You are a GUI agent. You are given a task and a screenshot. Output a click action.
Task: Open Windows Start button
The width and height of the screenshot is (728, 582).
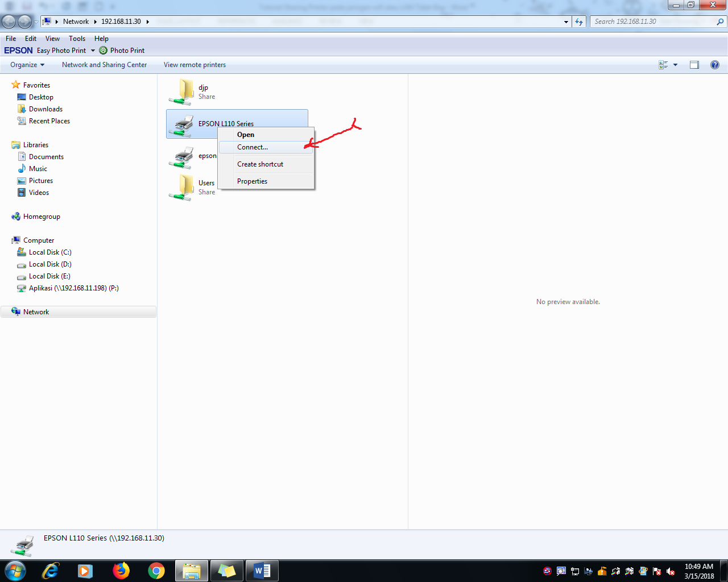15,571
